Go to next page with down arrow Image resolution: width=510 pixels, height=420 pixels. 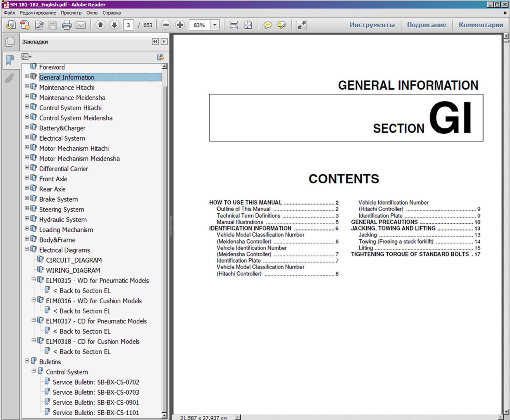[114, 25]
